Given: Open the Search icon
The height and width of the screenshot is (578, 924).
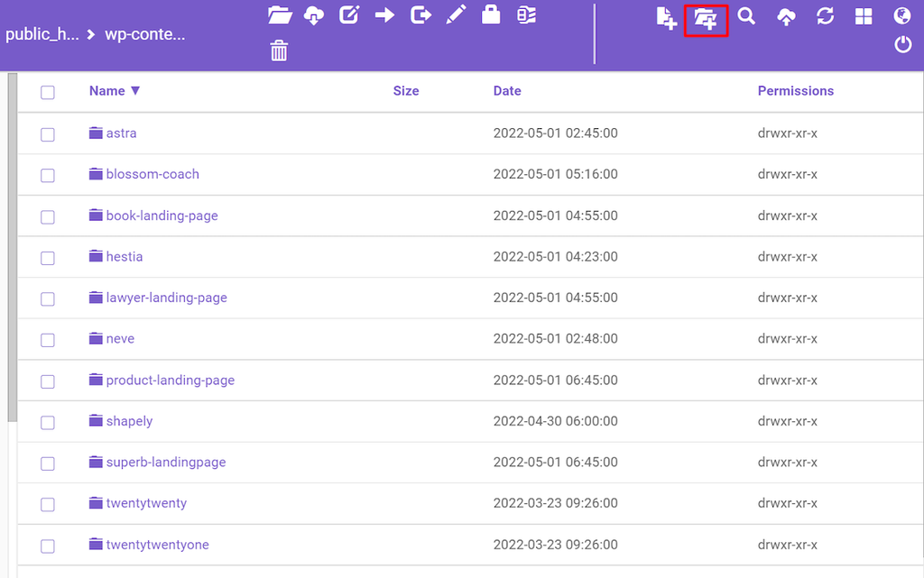Looking at the screenshot, I should click(x=746, y=15).
